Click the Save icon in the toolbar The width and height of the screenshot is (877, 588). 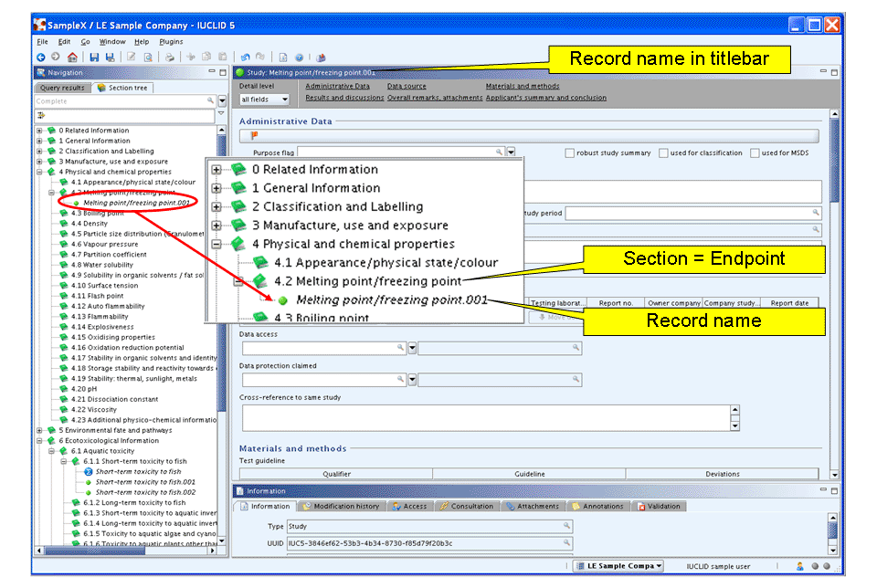[x=96, y=57]
